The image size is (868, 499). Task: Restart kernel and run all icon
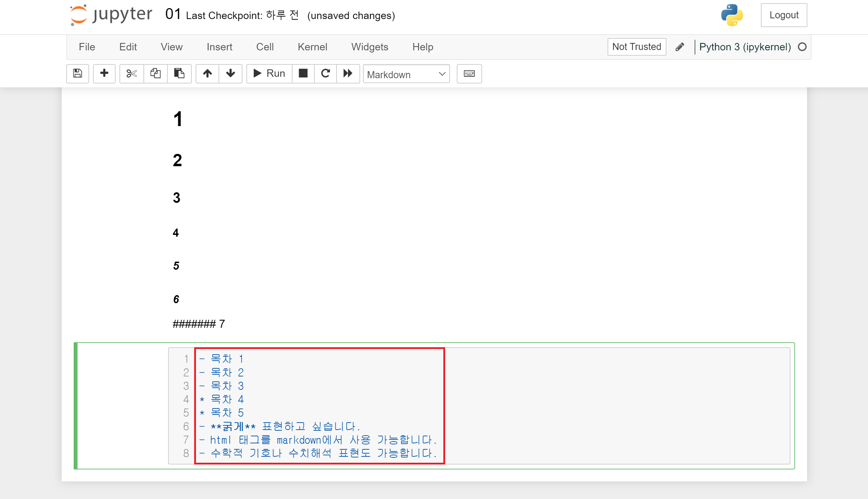tap(348, 73)
